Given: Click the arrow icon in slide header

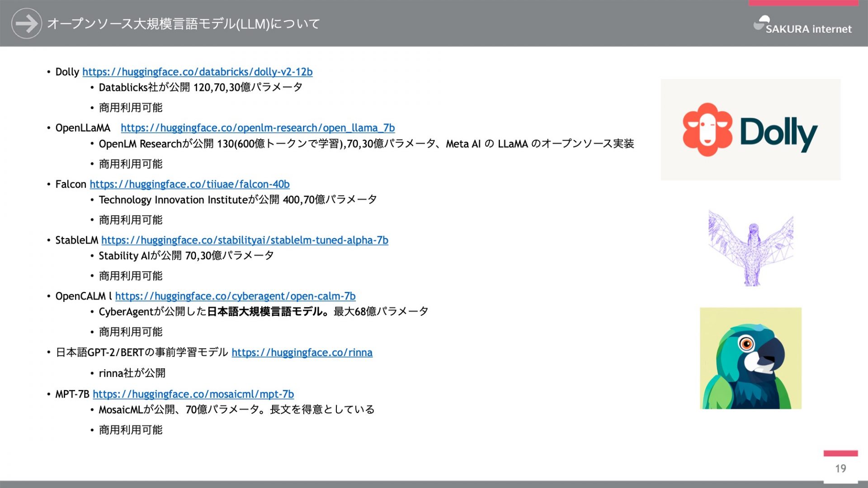Looking at the screenshot, I should pos(27,23).
